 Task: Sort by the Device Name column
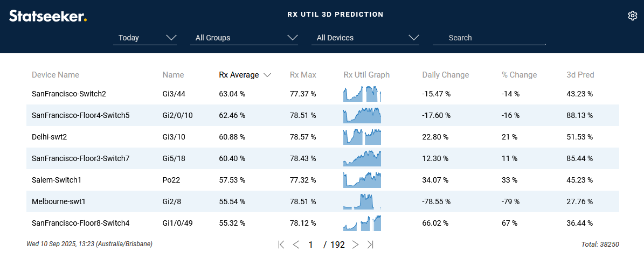56,75
